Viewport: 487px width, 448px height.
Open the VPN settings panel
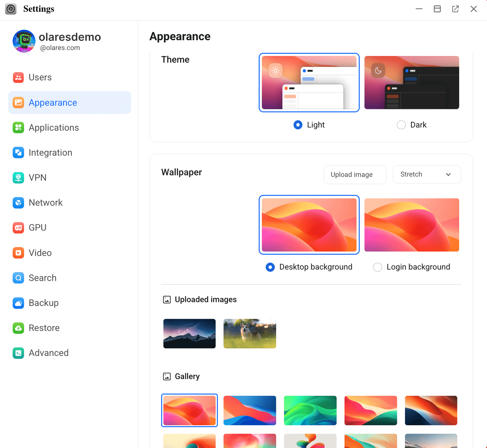pos(38,177)
